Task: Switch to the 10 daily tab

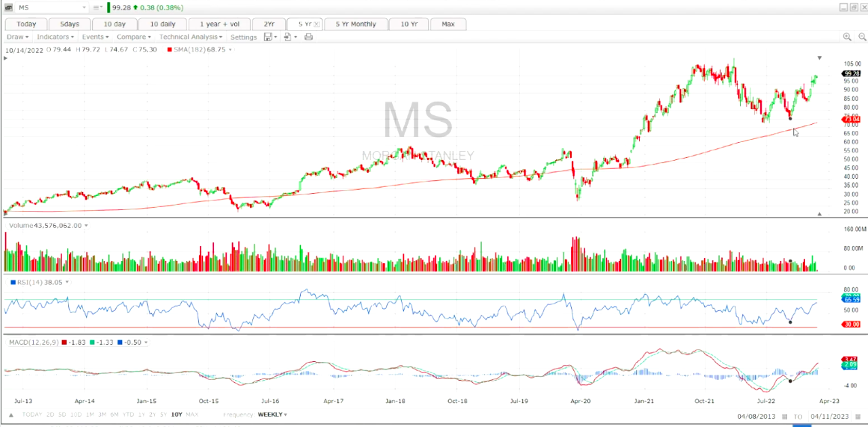Action: [162, 24]
